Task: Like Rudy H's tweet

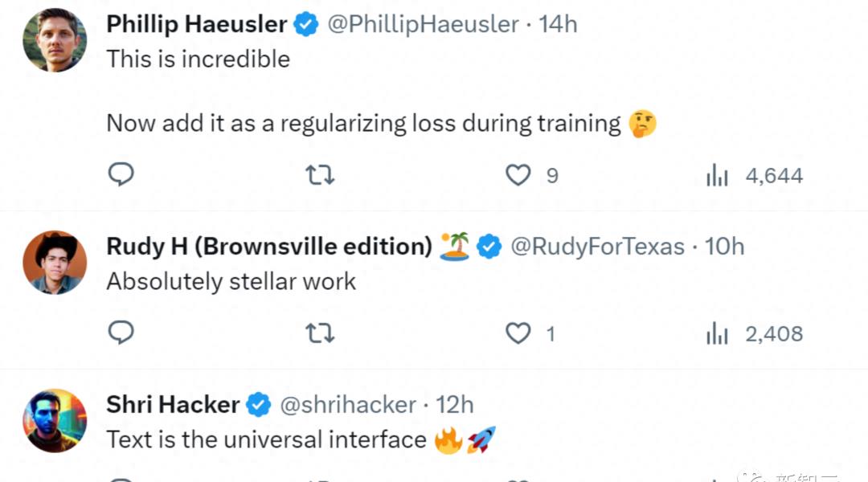Action: [x=518, y=333]
